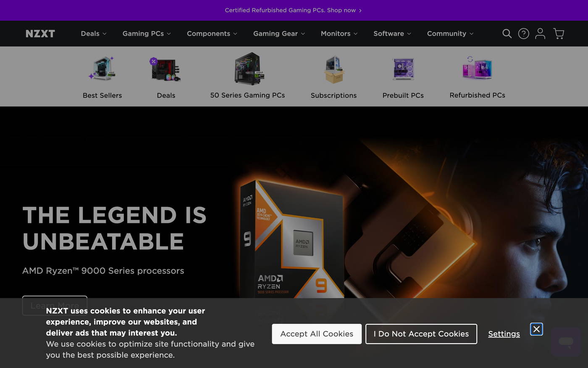The width and height of the screenshot is (588, 368).
Task: Open the search icon
Action: pos(507,33)
